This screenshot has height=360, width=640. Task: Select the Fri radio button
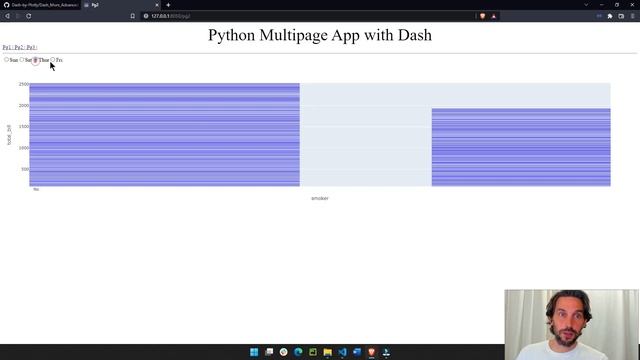pos(53,60)
